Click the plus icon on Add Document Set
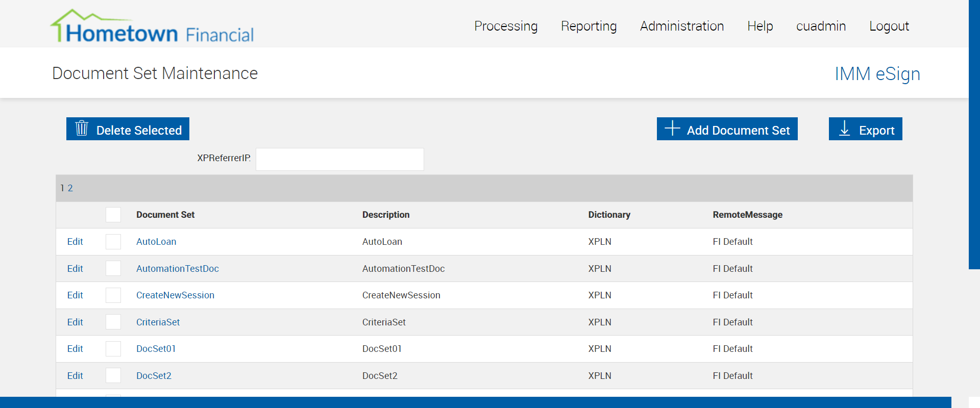The width and height of the screenshot is (980, 408). point(672,129)
